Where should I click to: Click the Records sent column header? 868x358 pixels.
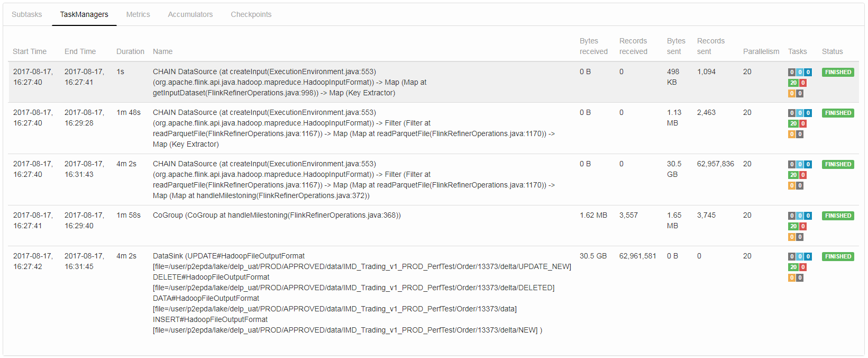pos(710,46)
